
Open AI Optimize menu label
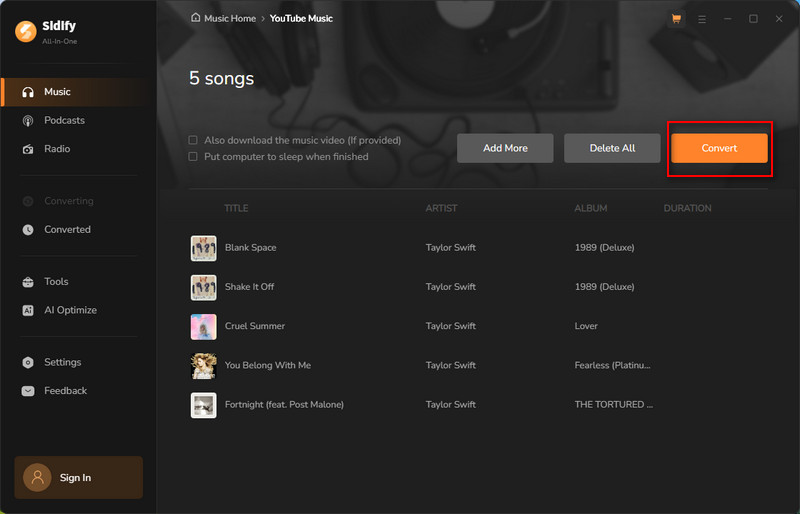pos(70,310)
